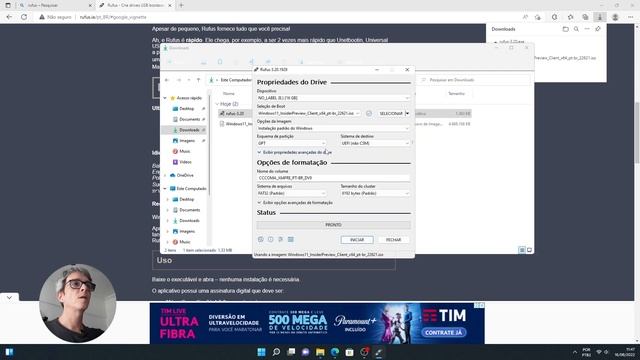Viewport: 640px width, 360px height.
Task: Open the Edge downloads toolbar icon
Action: [600, 17]
